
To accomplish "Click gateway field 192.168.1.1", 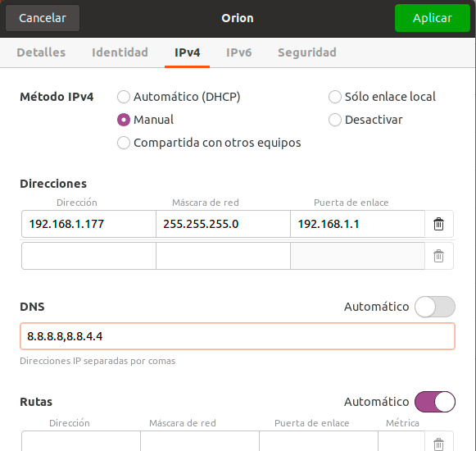I will (357, 224).
